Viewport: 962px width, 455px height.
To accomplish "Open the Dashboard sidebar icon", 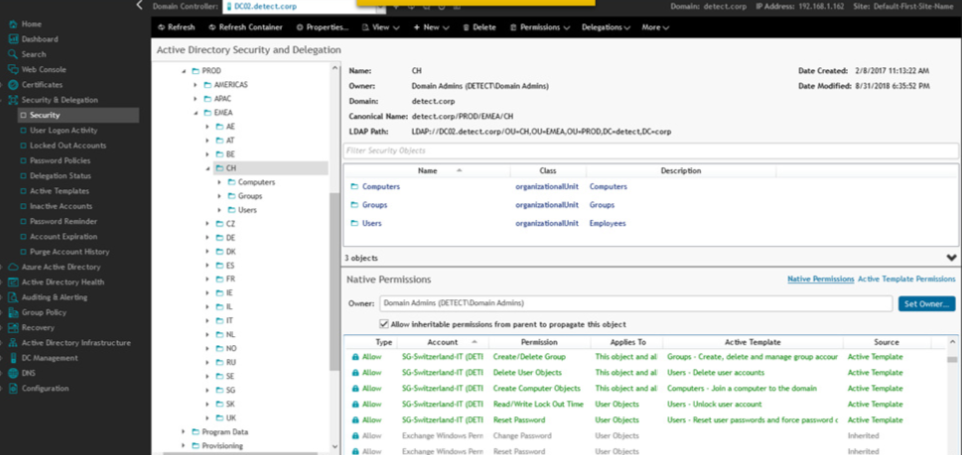I will click(13, 39).
